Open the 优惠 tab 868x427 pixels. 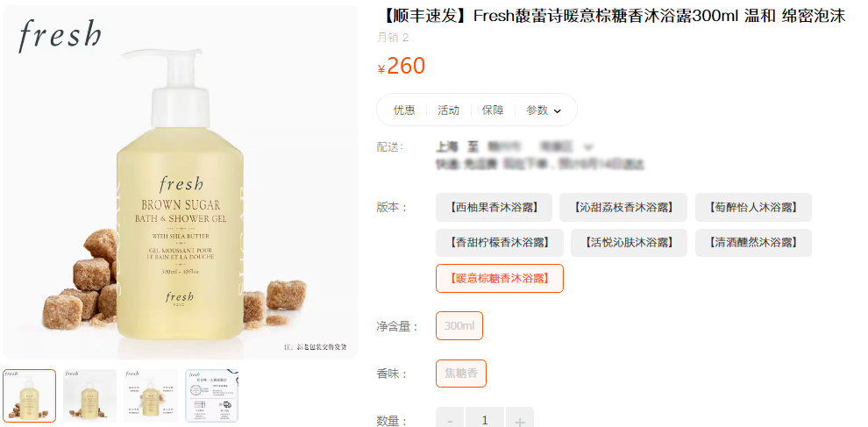pyautogui.click(x=404, y=110)
